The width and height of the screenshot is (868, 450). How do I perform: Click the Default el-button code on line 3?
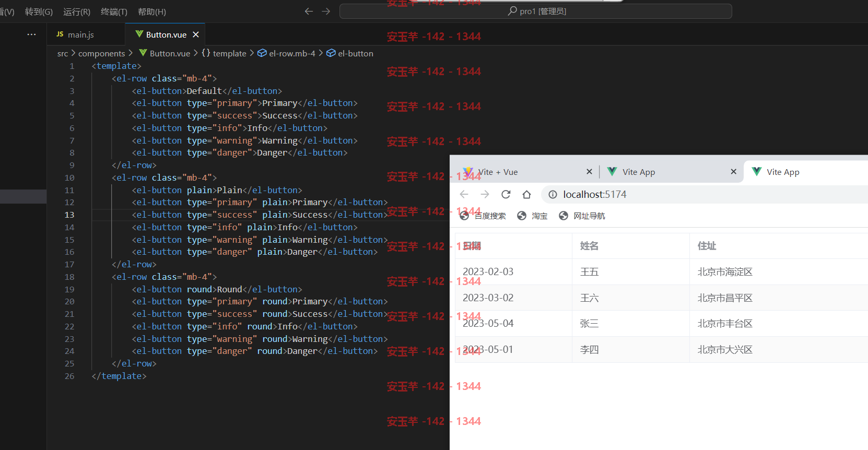click(207, 91)
